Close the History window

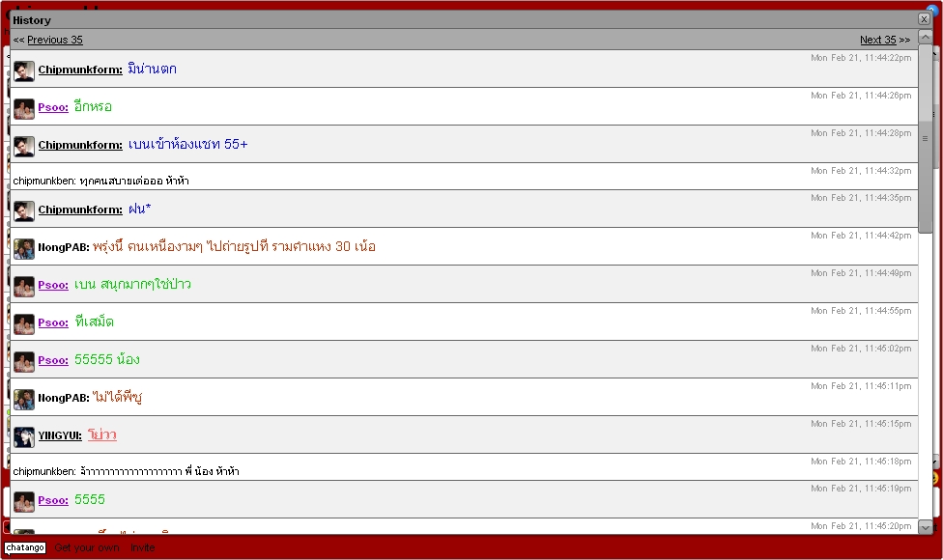(x=925, y=19)
